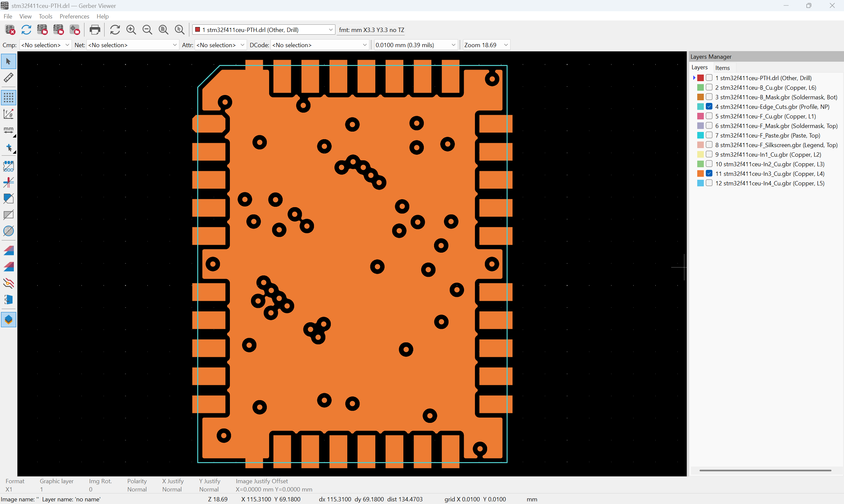Click the Layers Manager horizontal scrollbar

(765, 470)
